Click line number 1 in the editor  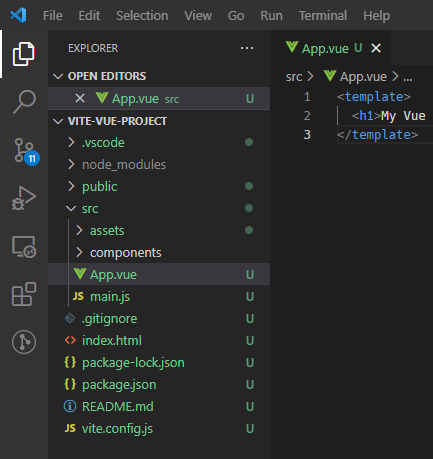307,97
